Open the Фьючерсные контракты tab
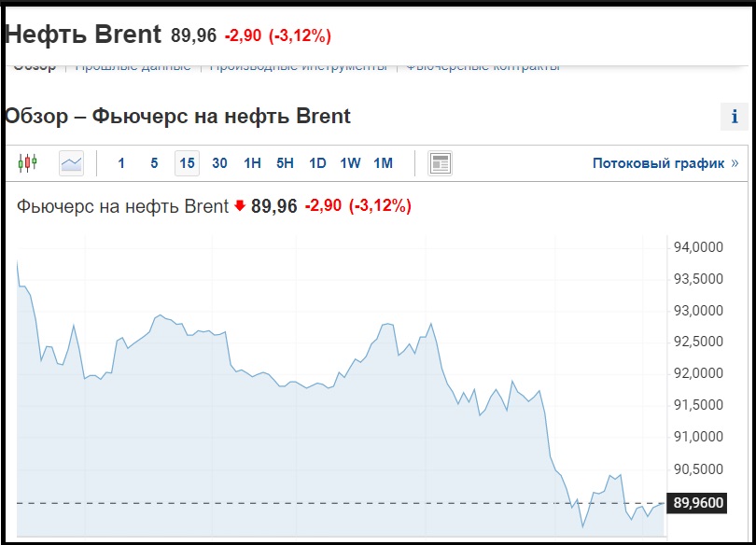The height and width of the screenshot is (545, 756). point(483,67)
